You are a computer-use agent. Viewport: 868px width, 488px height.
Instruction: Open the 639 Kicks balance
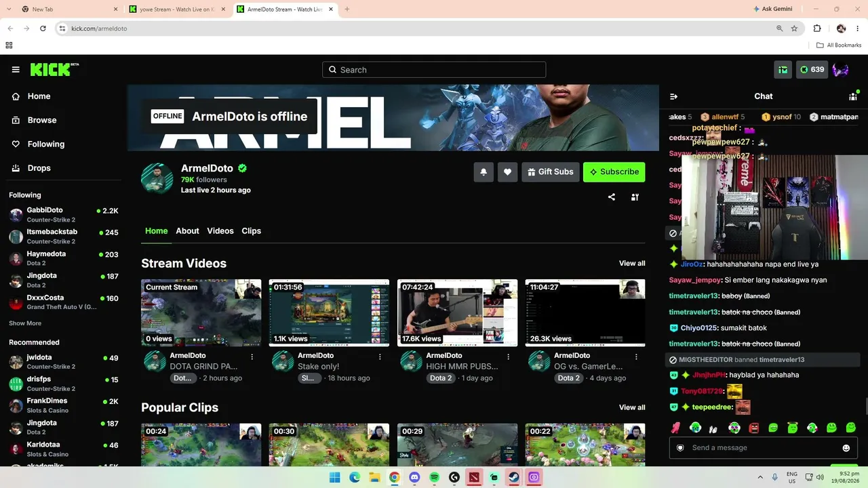pos(812,70)
